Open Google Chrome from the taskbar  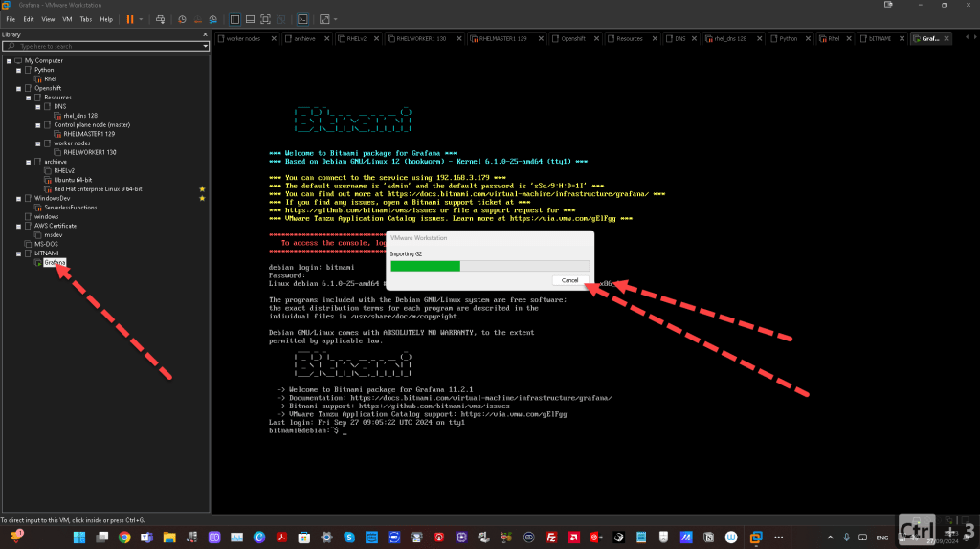(x=124, y=538)
